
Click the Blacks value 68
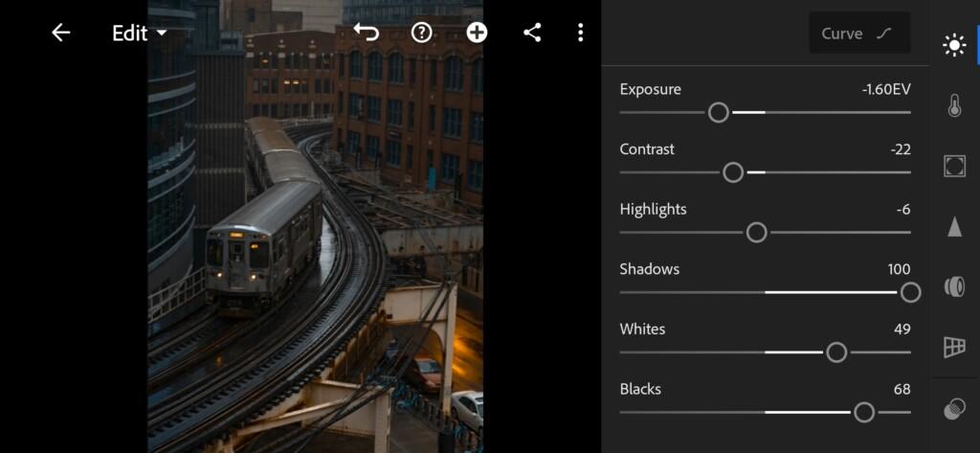pyautogui.click(x=902, y=389)
